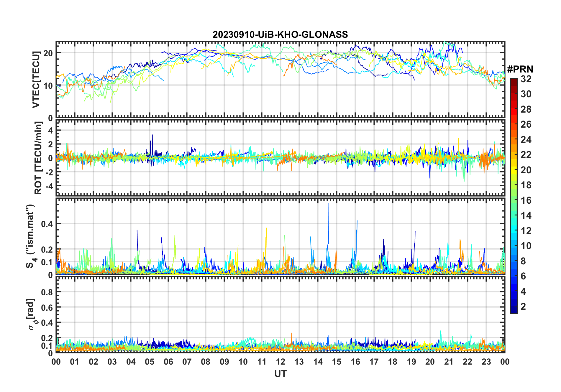Click the UT x-axis label

click(x=280, y=374)
